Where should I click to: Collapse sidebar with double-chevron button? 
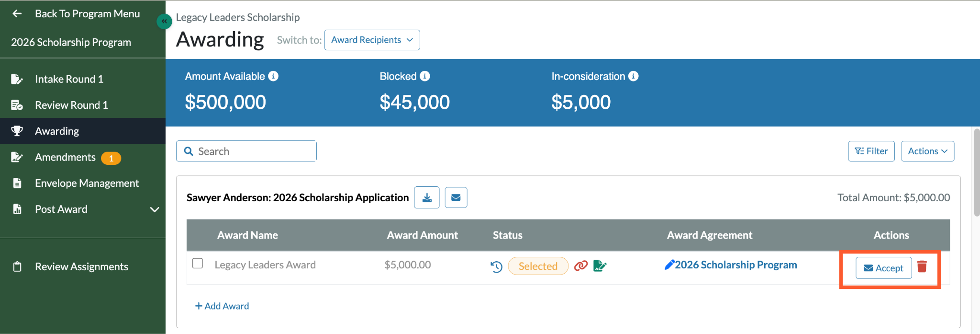pos(164,21)
